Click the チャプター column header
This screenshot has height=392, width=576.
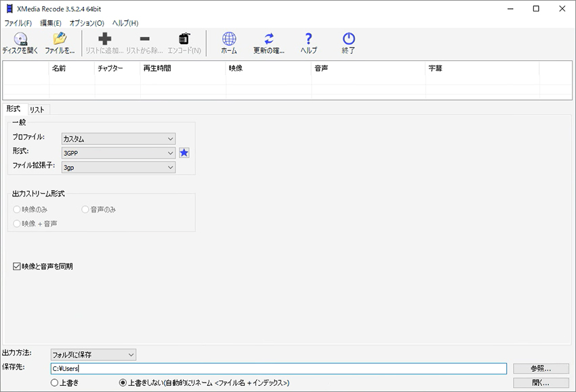pos(117,68)
